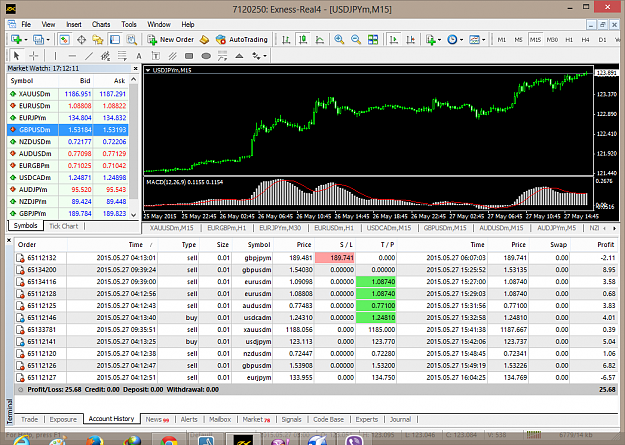Select the Ellipse shape tool

[x=206, y=56]
